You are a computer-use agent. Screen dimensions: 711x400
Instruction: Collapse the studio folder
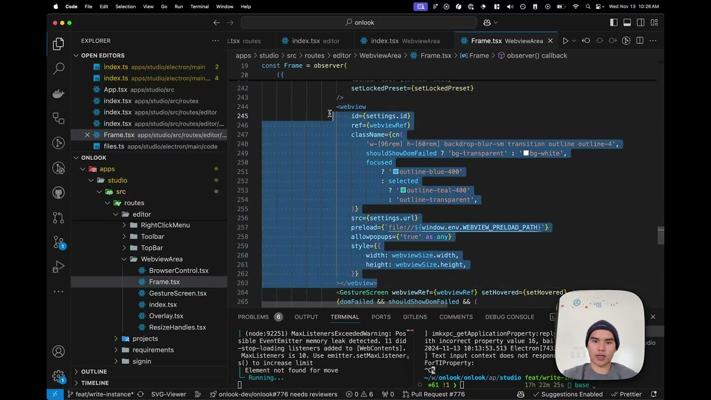[x=117, y=180]
